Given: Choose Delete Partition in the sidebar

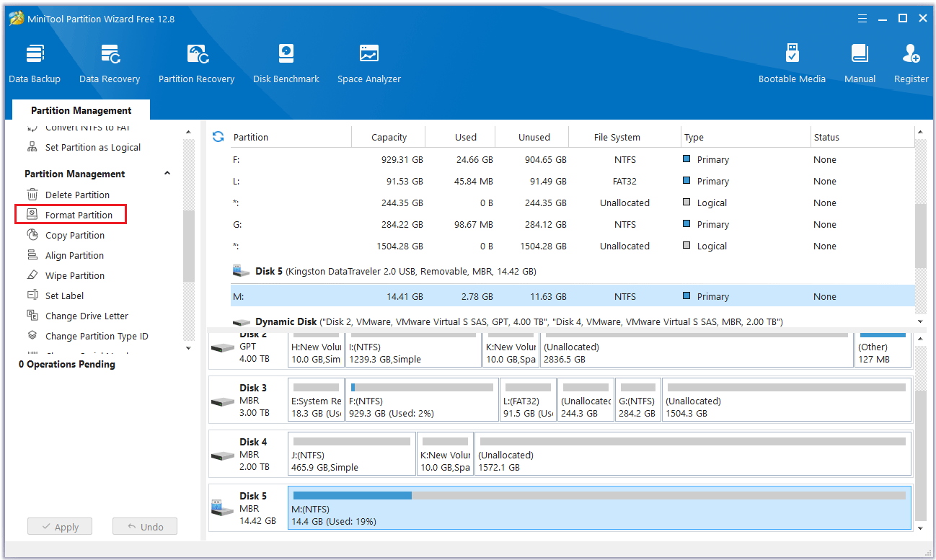Looking at the screenshot, I should pyautogui.click(x=77, y=195).
